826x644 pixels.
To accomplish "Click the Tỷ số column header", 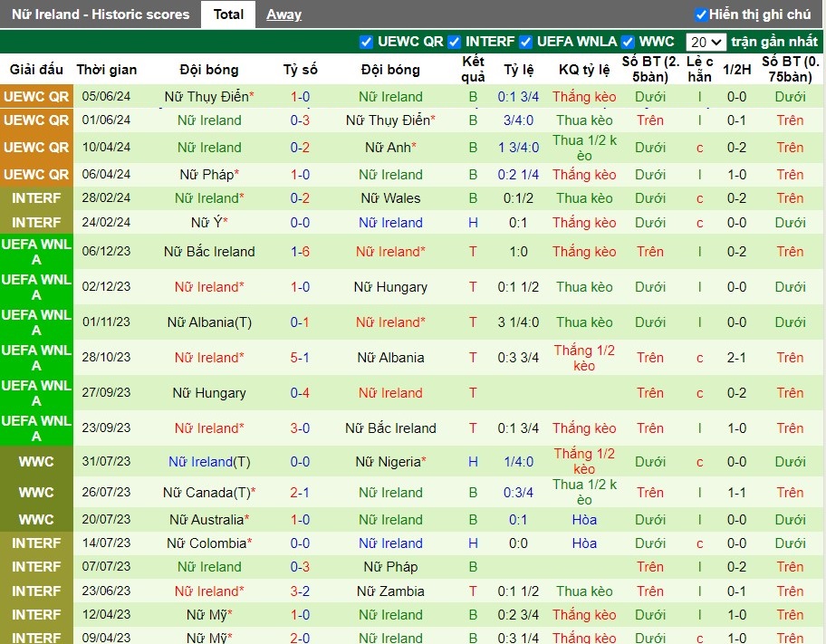I will click(301, 70).
